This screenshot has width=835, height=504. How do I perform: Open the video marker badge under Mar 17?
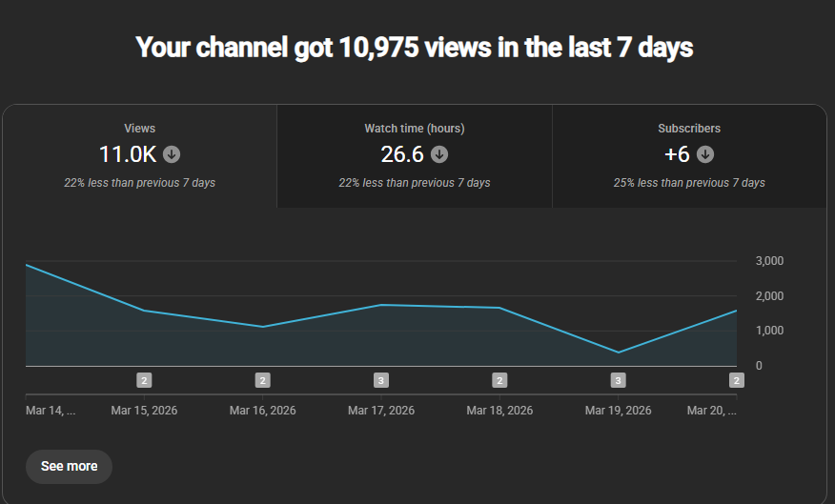[x=380, y=380]
